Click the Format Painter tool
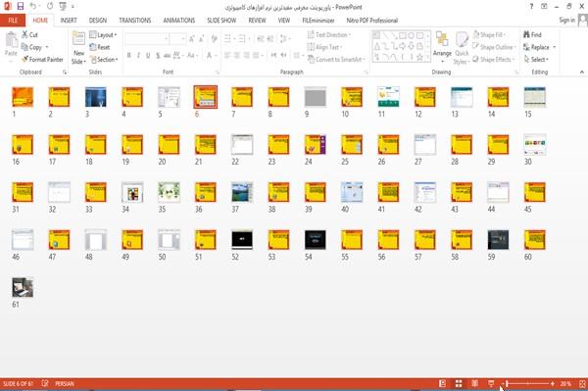The width and height of the screenshot is (588, 391). click(x=42, y=59)
